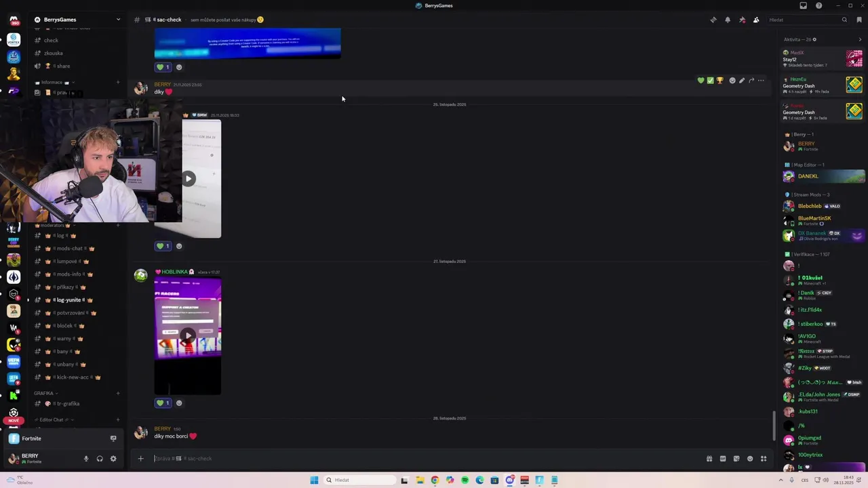The height and width of the screenshot is (488, 868).
Task: Forward message with arrow icon
Action: pyautogui.click(x=751, y=81)
